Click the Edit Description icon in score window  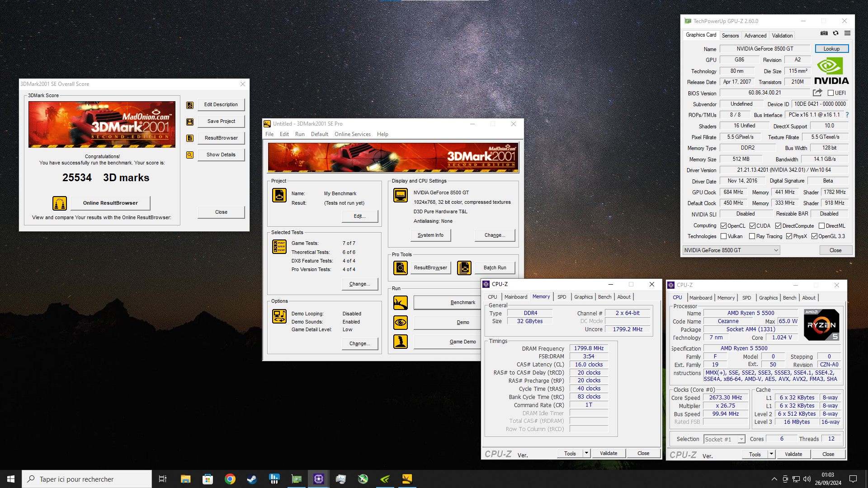tap(190, 105)
